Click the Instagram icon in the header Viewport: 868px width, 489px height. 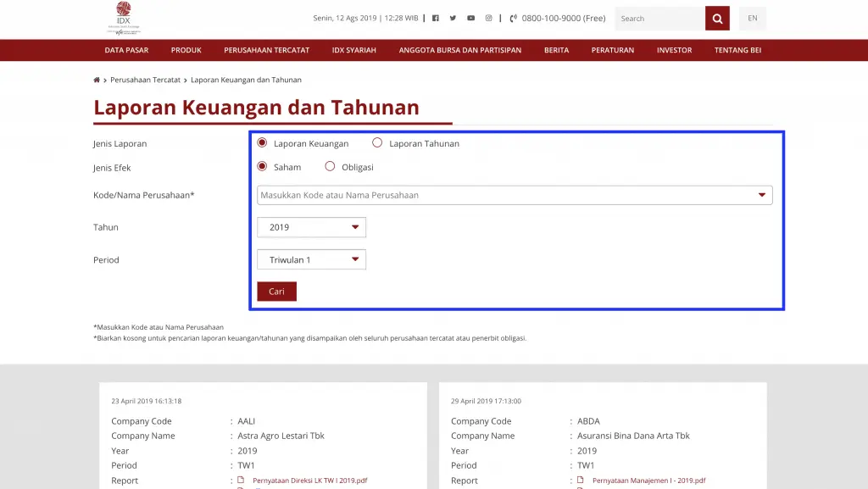489,17
